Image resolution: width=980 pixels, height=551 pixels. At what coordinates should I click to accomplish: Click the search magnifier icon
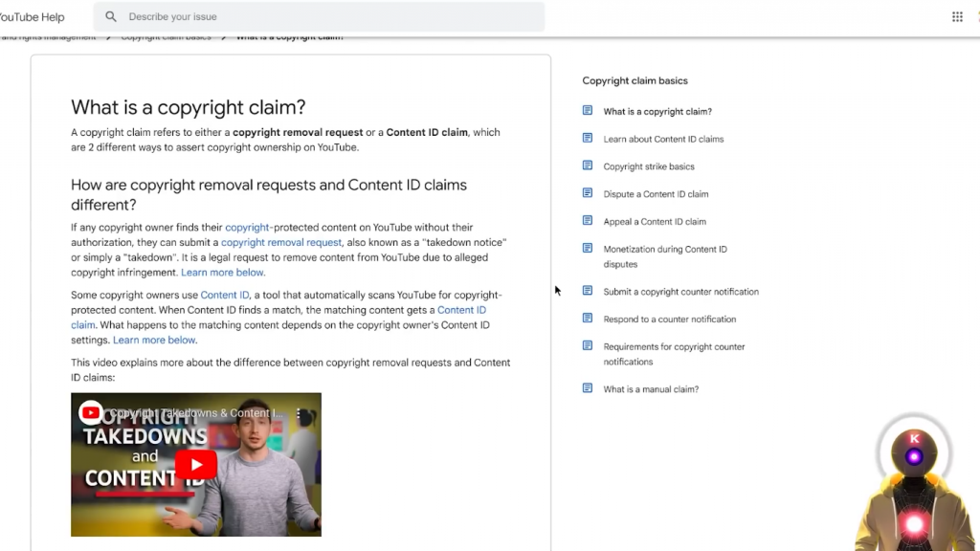[111, 16]
